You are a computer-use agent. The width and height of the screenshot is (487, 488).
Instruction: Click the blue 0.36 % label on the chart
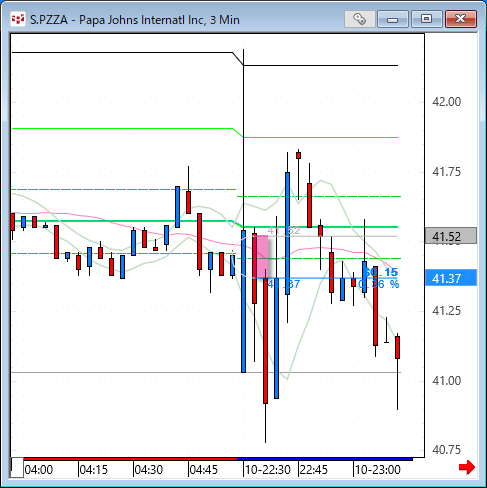pyautogui.click(x=379, y=284)
